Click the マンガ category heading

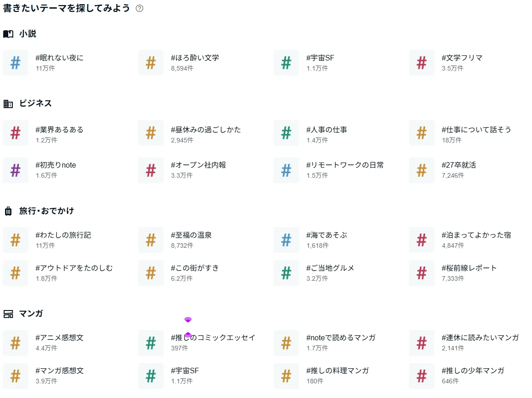click(31, 313)
